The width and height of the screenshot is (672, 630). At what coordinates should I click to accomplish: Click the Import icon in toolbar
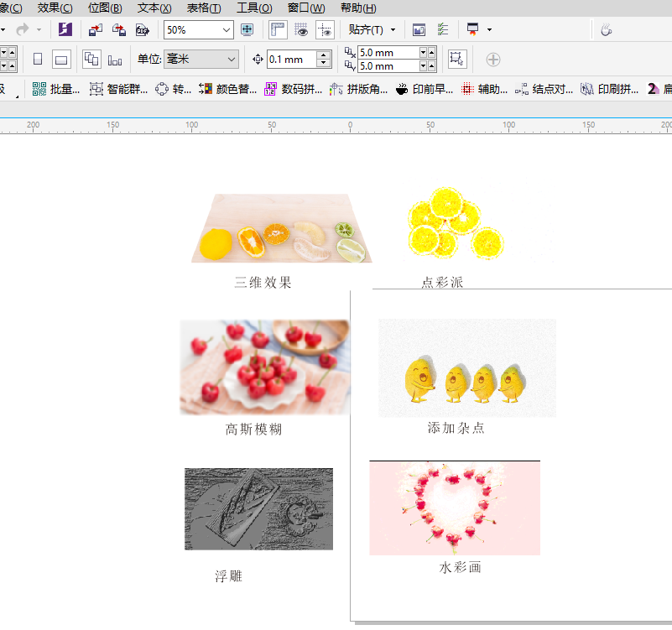[96, 30]
